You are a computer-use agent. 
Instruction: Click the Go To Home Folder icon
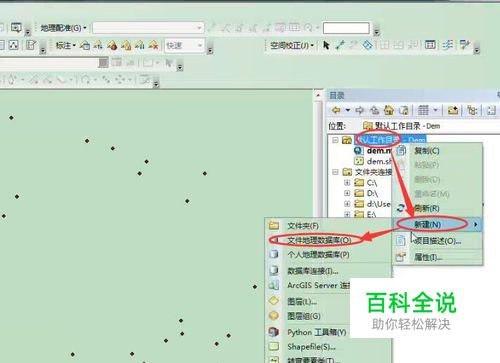[389, 110]
